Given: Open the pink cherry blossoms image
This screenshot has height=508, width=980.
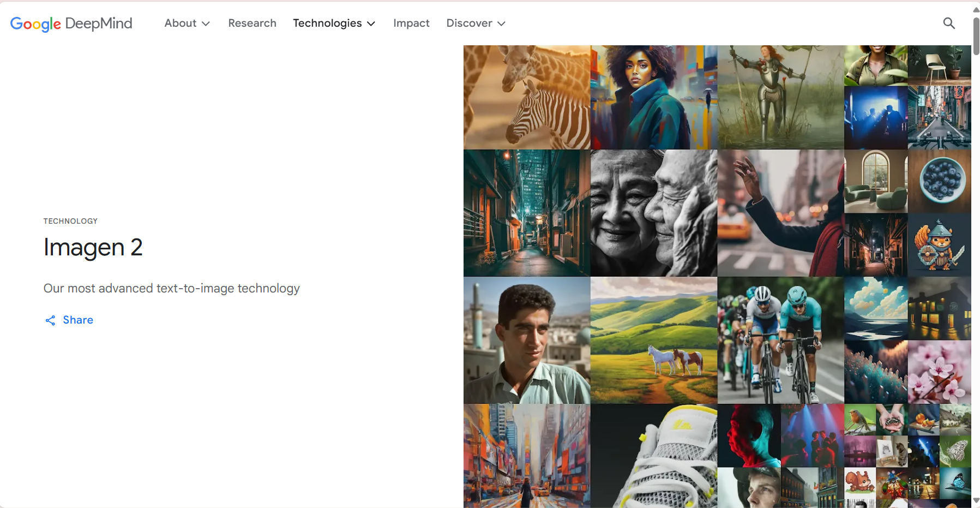Looking at the screenshot, I should point(940,372).
